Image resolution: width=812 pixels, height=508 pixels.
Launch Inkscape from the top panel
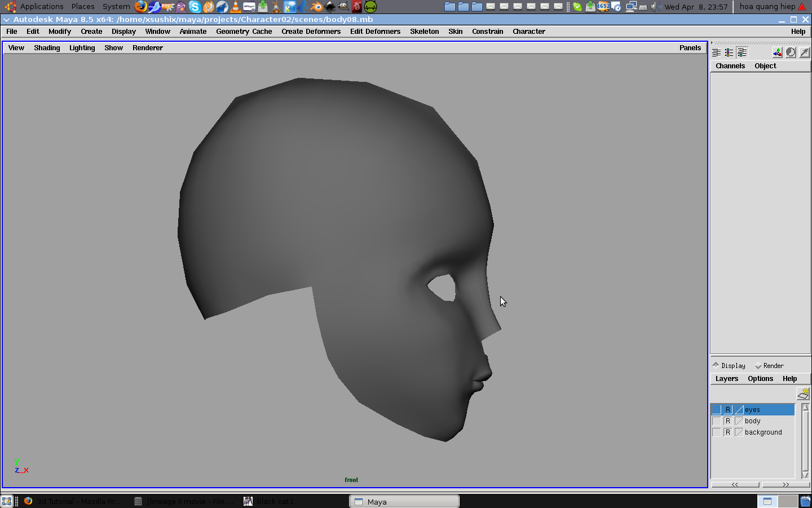tap(330, 7)
